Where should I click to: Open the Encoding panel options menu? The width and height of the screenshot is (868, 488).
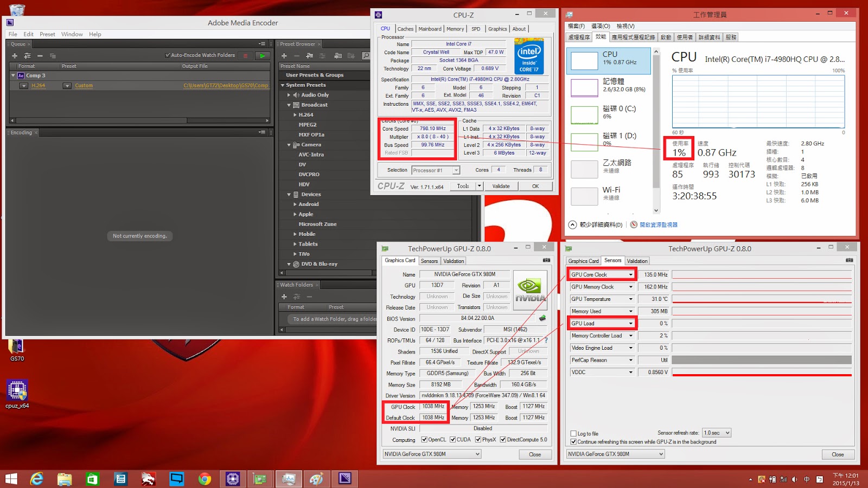pos(261,132)
